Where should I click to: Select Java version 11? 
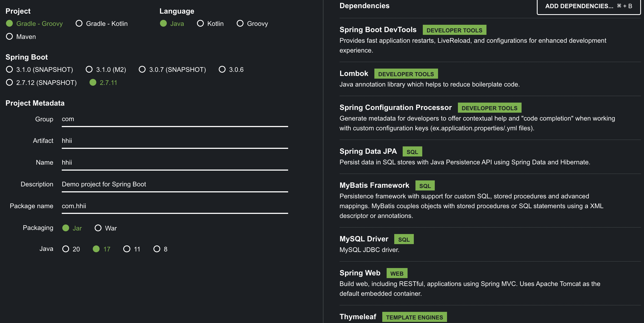(127, 249)
